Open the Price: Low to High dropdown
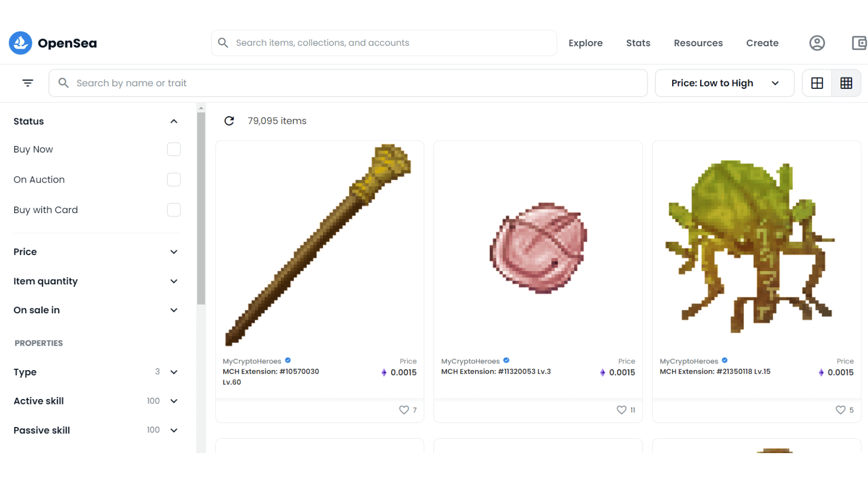868x482 pixels. (724, 83)
